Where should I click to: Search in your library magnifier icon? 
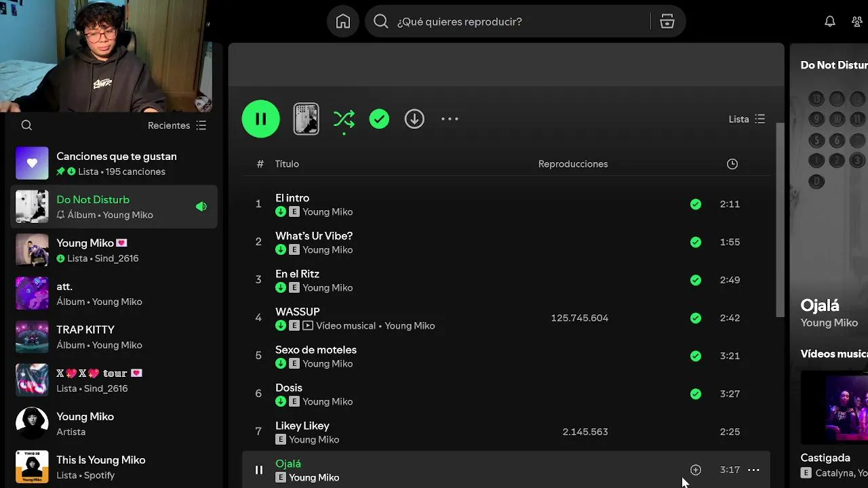tap(26, 125)
